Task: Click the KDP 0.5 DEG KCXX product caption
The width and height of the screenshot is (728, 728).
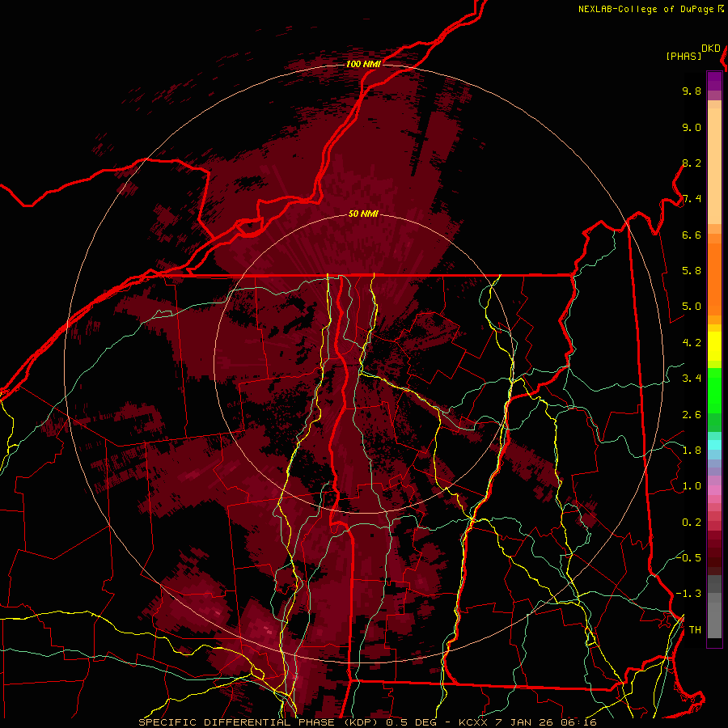Action: [x=367, y=722]
